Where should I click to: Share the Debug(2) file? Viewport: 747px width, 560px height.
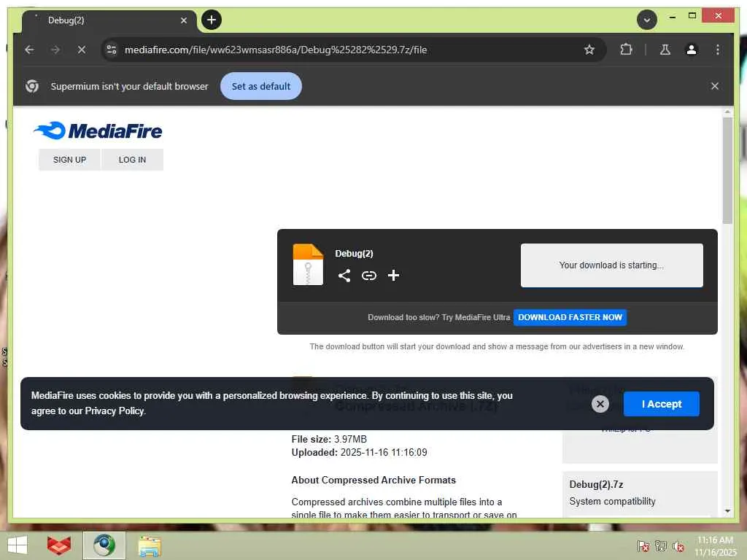tap(344, 275)
